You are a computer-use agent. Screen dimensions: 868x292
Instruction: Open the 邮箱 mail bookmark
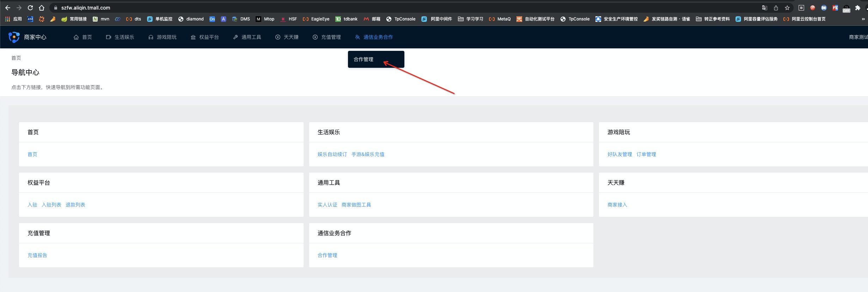tap(372, 19)
